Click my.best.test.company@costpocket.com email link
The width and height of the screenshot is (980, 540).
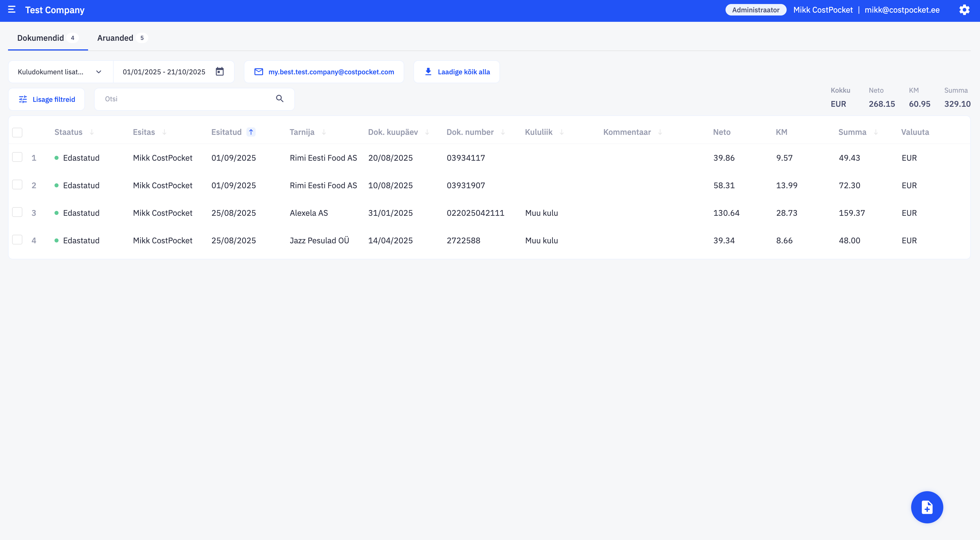[331, 72]
